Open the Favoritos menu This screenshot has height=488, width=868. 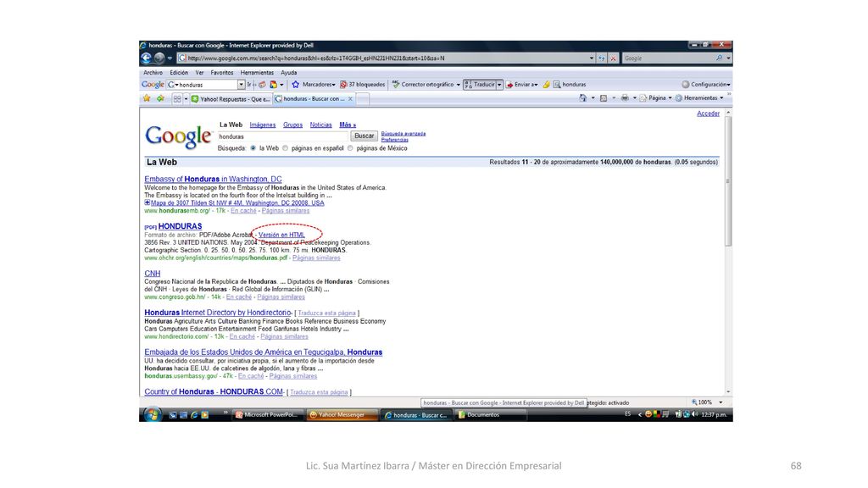click(x=221, y=73)
